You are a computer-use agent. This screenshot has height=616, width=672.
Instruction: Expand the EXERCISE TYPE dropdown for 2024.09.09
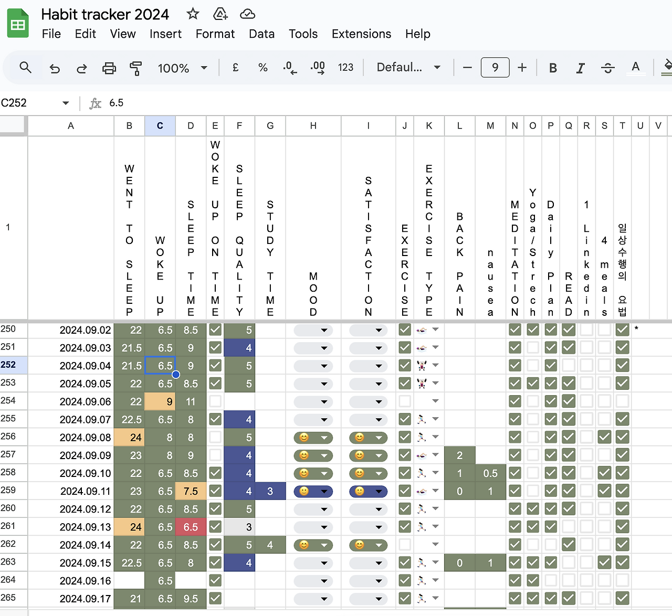coord(436,455)
